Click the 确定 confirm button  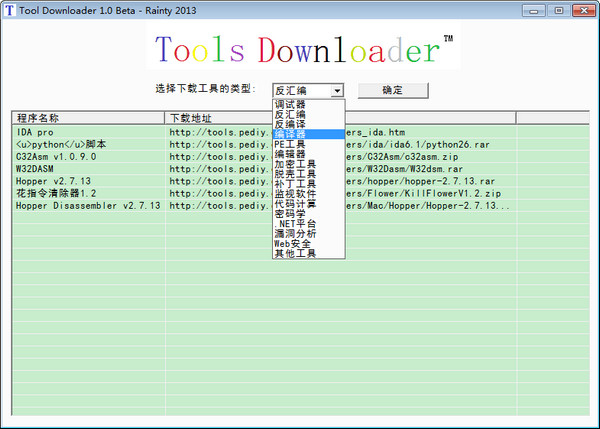[392, 90]
